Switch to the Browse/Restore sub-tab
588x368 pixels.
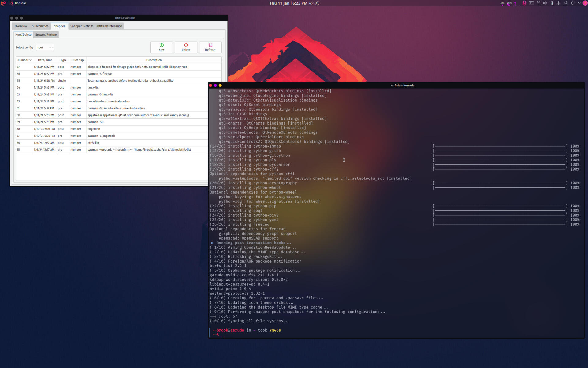(x=46, y=35)
